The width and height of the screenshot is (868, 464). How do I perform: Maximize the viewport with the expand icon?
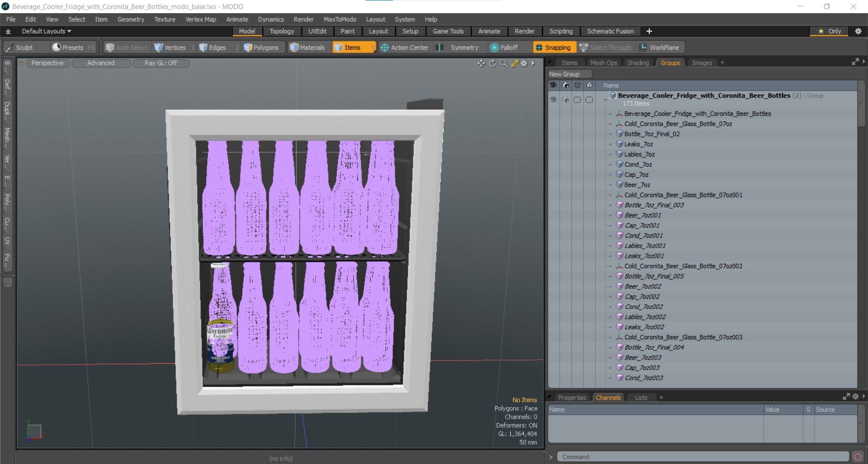tap(514, 63)
